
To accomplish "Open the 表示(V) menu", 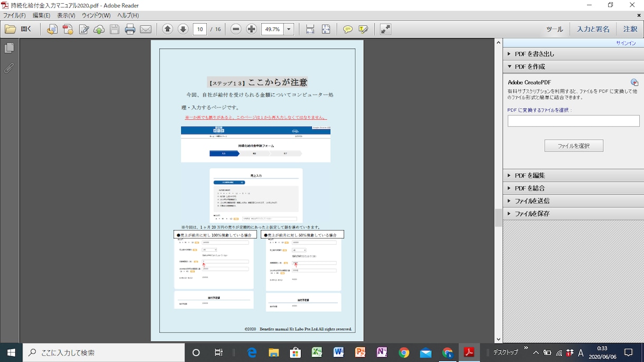I will coord(66,16).
